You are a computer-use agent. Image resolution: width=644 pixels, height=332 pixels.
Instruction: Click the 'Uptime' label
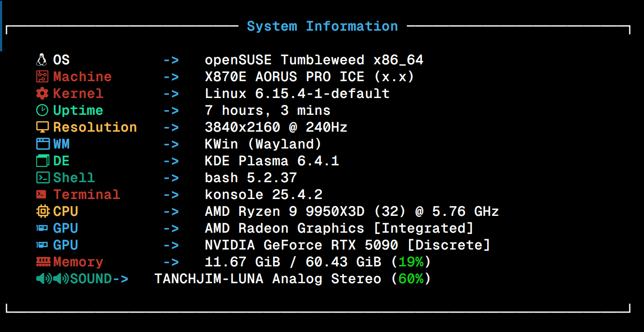pyautogui.click(x=78, y=110)
